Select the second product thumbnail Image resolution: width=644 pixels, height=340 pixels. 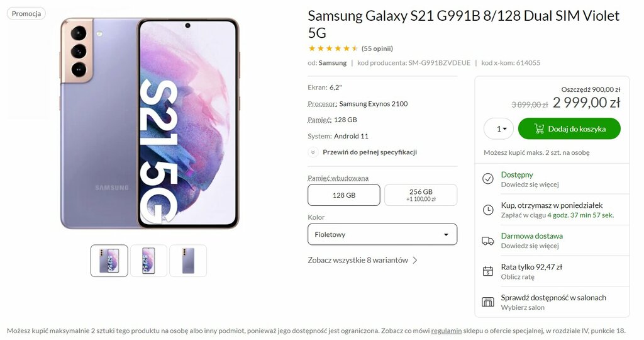[x=148, y=261]
